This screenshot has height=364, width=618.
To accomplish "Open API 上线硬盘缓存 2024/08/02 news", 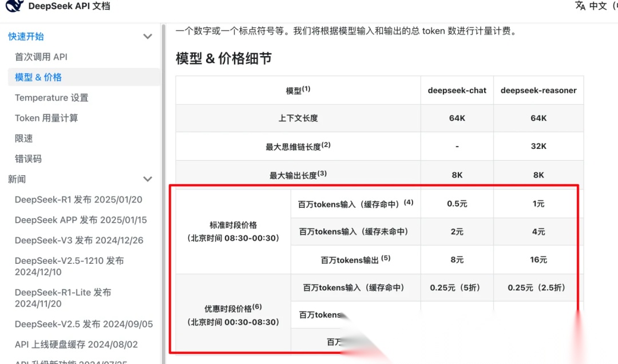I will [76, 345].
